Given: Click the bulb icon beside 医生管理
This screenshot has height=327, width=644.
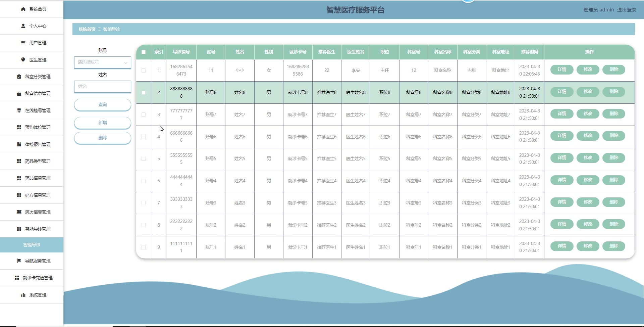Looking at the screenshot, I should 23,60.
